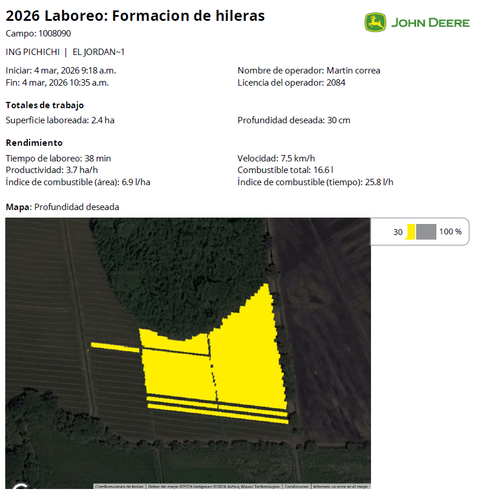Click the report title '2026 Laboreo: Formacion de hileras'

(x=135, y=16)
